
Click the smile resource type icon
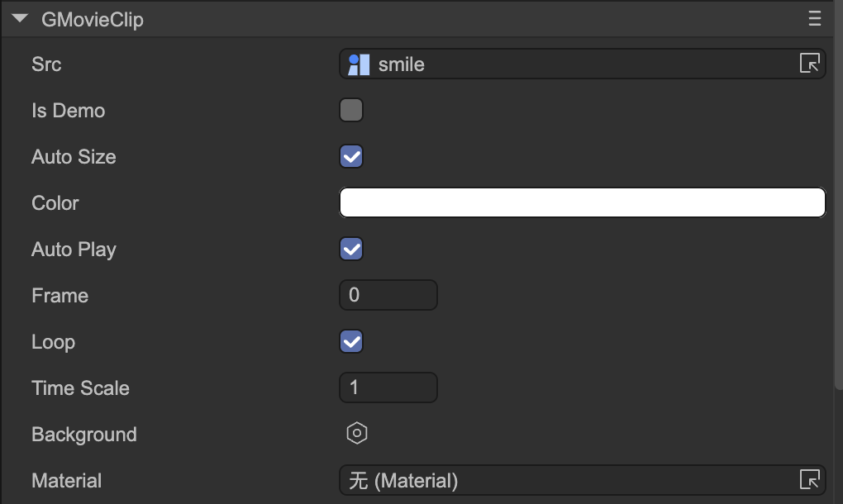359,64
